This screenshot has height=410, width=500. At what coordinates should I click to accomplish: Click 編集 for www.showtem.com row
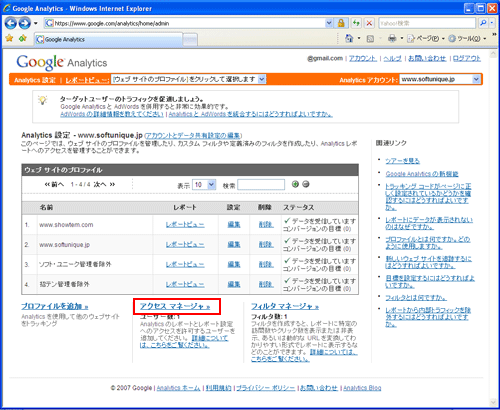(x=234, y=225)
